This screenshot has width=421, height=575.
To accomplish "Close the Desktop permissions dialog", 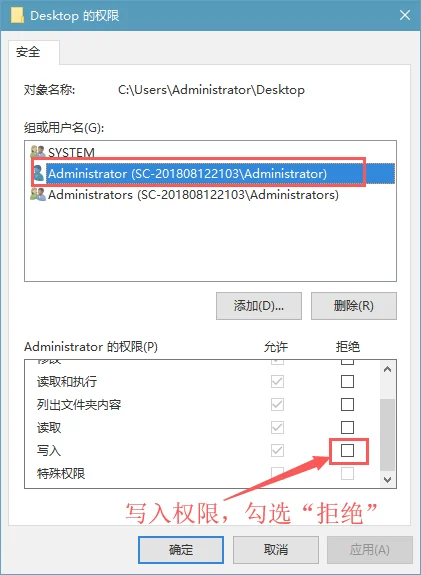I will [405, 15].
